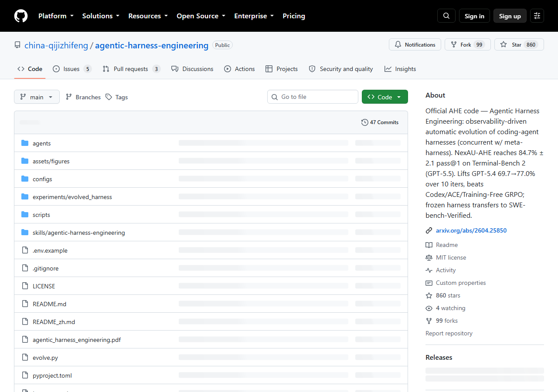This screenshot has width=558, height=392.
Task: Open the Security and quality tab
Action: (x=341, y=69)
